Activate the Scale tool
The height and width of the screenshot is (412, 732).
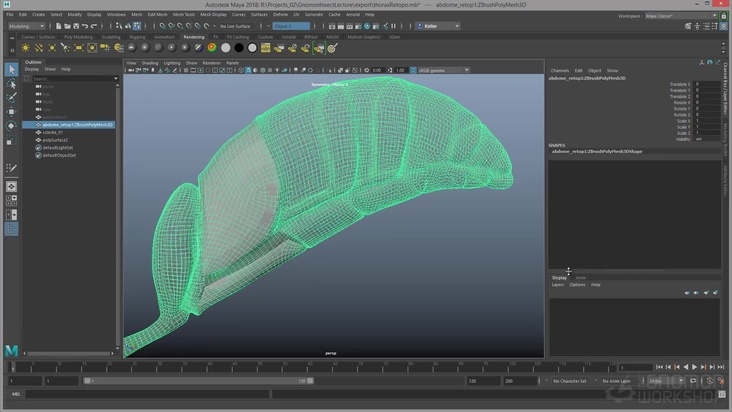(11, 140)
